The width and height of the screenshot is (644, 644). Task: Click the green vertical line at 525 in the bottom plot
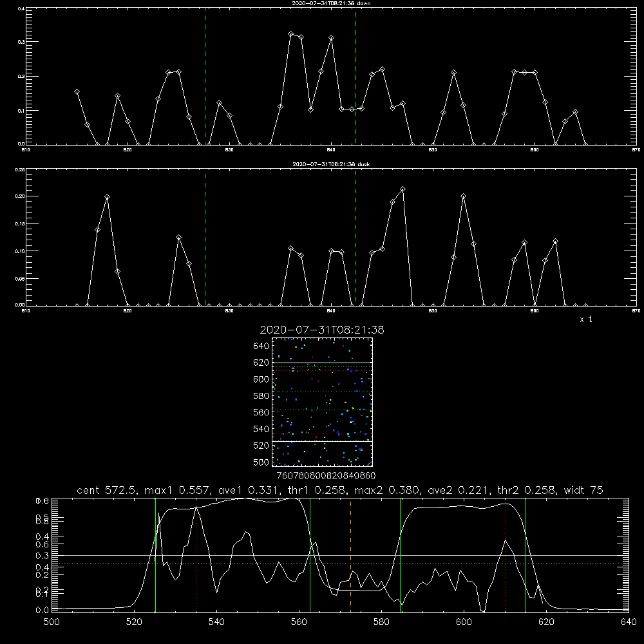[x=155, y=554]
